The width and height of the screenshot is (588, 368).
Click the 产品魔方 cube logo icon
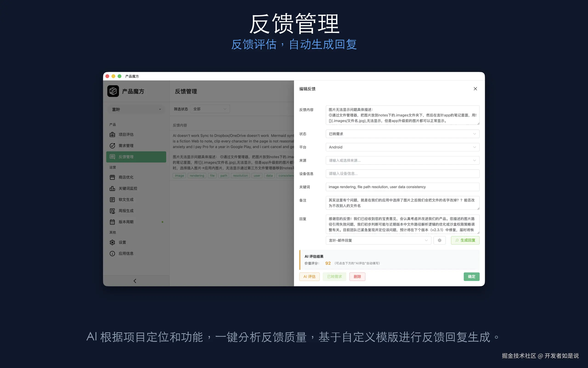click(x=113, y=91)
